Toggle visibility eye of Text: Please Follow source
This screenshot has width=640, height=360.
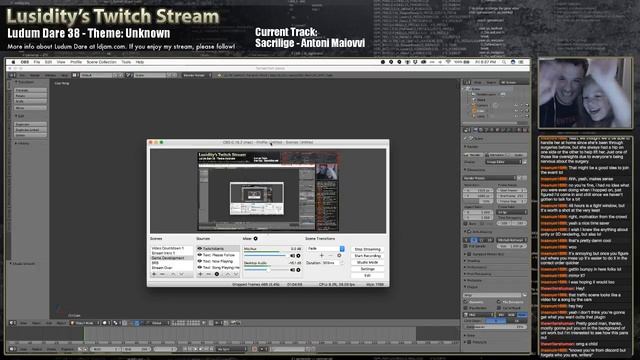click(200, 255)
